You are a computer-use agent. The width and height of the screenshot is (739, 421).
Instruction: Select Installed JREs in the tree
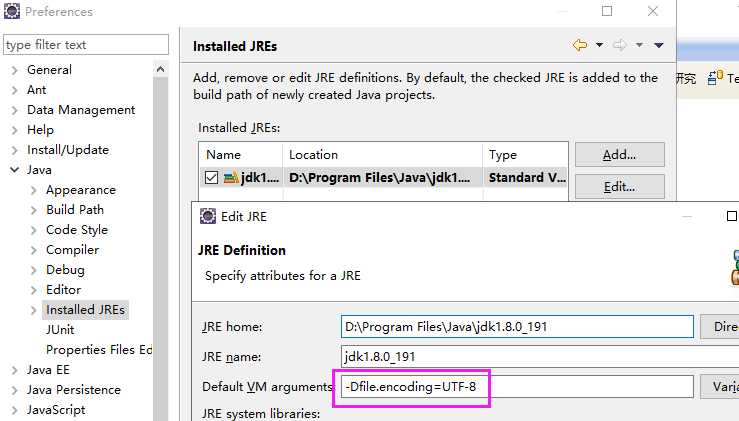(85, 310)
